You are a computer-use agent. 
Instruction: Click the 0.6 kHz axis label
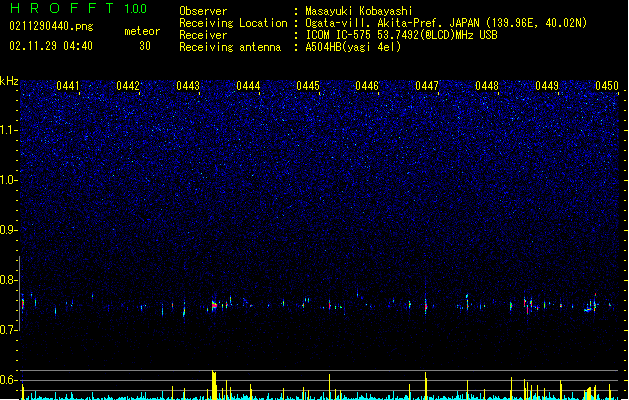point(9,380)
